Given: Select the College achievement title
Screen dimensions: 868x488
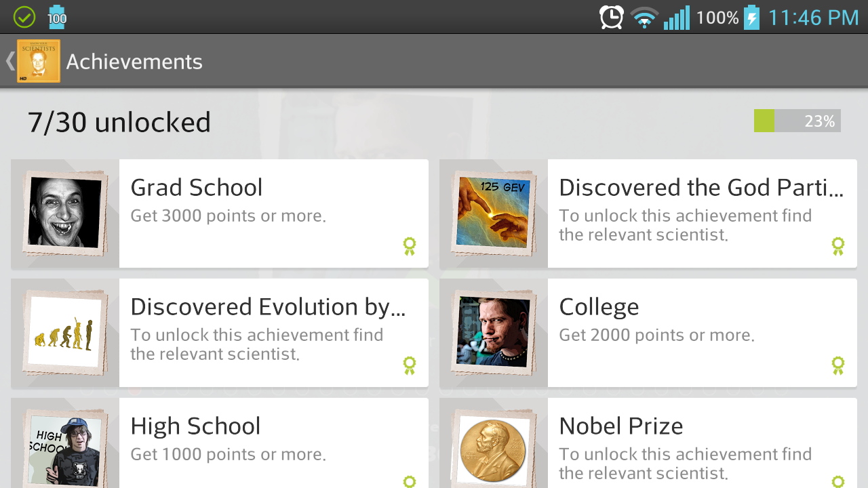Looking at the screenshot, I should 599,307.
